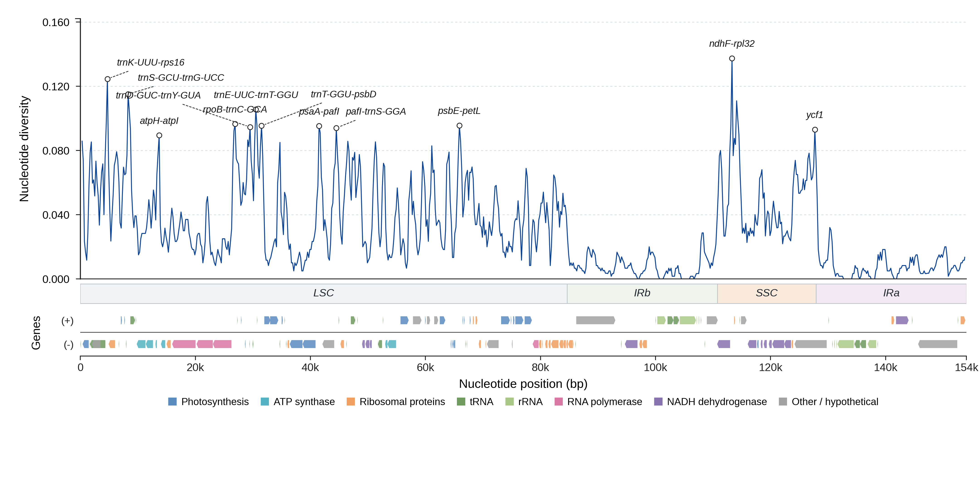Viewport: 980px width, 477px height.
Task: Click the '(+)' strand label
Action: (67, 321)
